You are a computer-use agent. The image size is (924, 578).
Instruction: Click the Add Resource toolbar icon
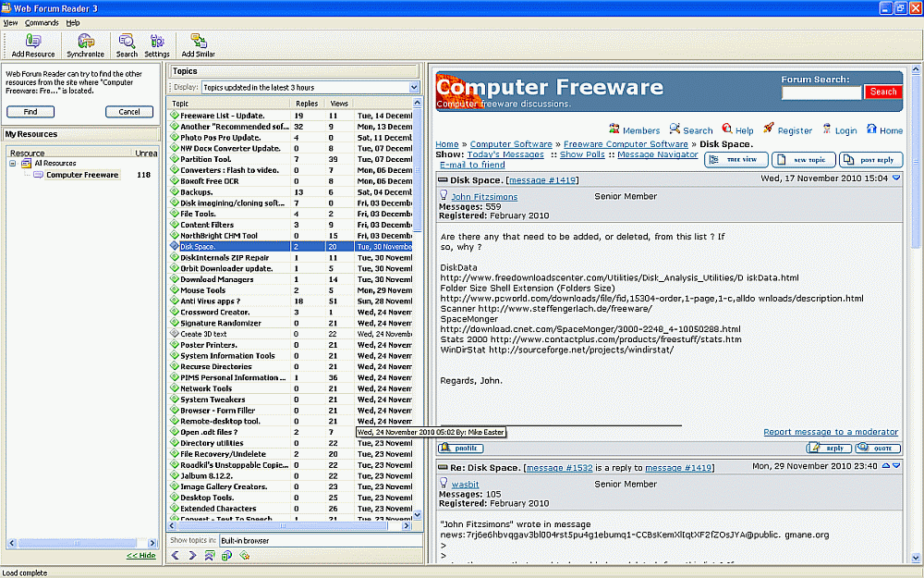coord(33,41)
